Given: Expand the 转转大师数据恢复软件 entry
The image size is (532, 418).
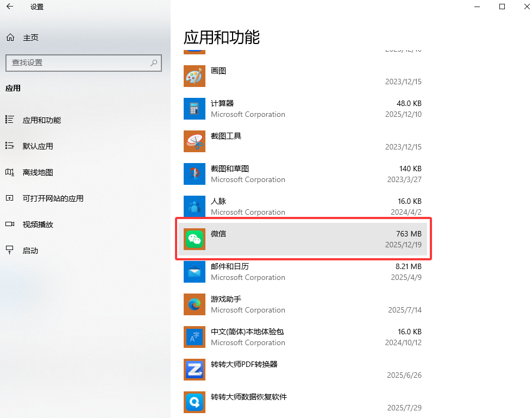Looking at the screenshot, I should tap(303, 402).
